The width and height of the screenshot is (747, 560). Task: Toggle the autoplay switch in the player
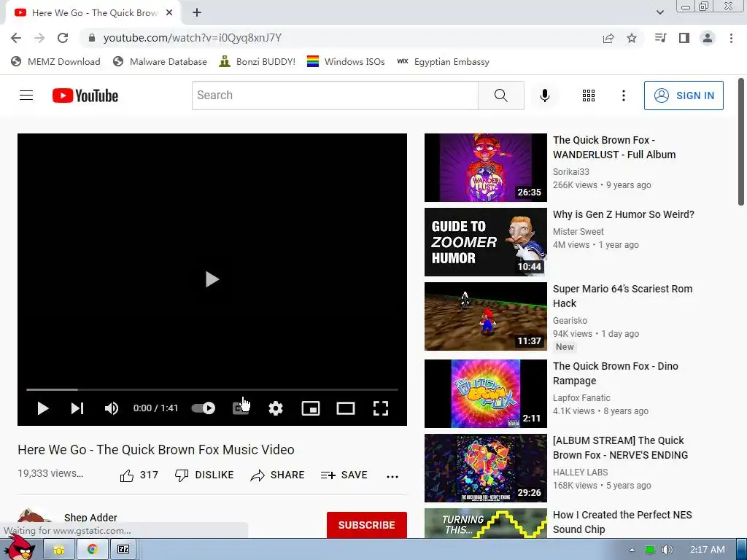[204, 408]
